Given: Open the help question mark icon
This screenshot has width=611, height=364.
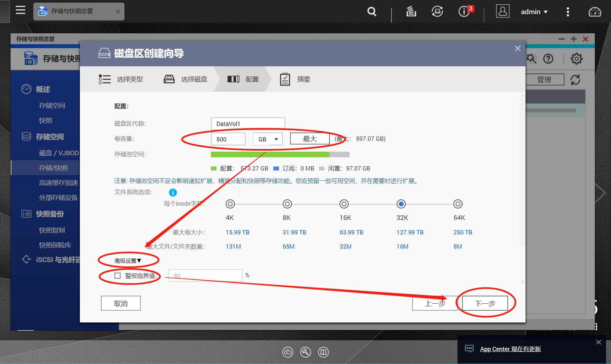Looking at the screenshot, I should pyautogui.click(x=549, y=59).
